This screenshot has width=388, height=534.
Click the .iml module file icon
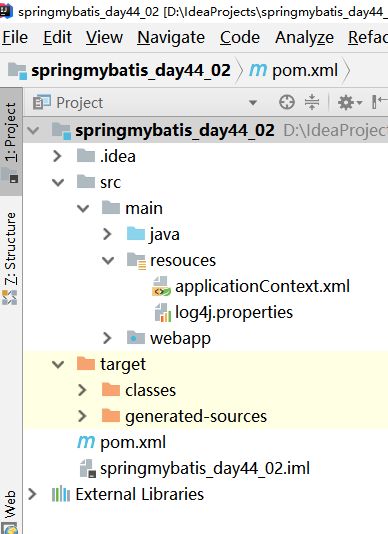tap(88, 468)
